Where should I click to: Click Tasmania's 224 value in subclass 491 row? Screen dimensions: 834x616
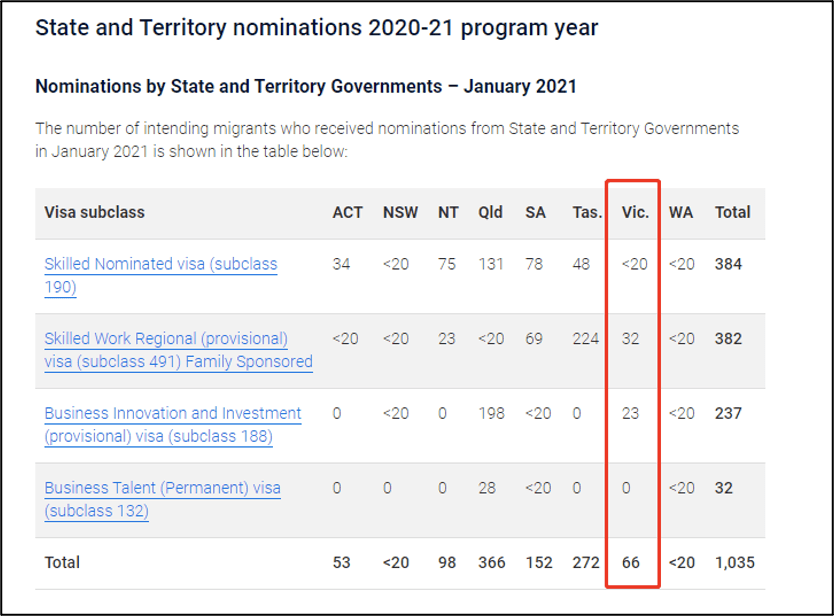[586, 338]
